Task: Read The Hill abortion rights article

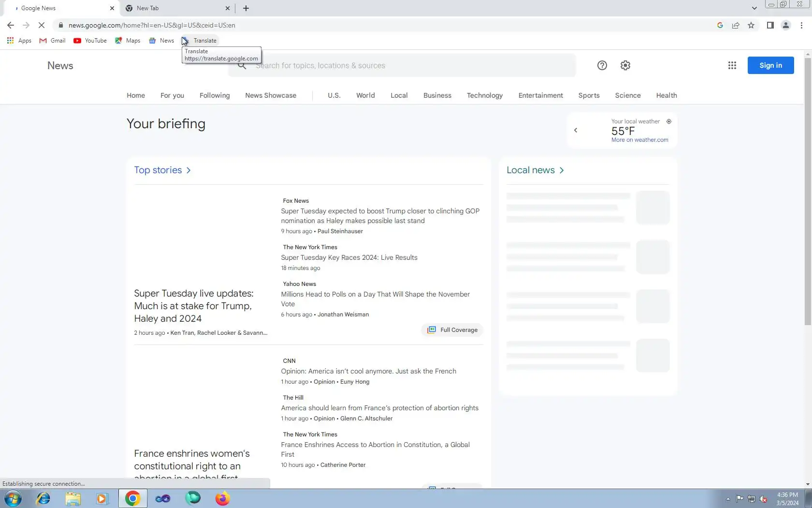Action: [x=380, y=408]
